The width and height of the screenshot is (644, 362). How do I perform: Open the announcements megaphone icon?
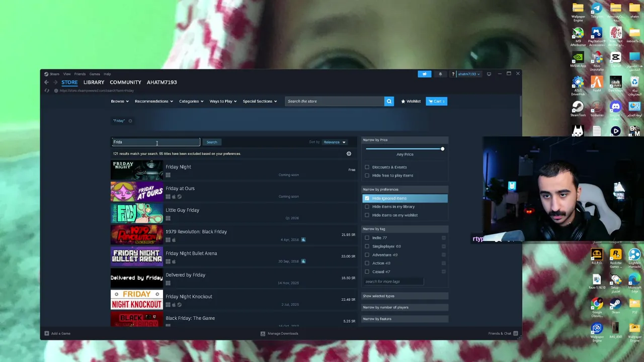click(x=424, y=74)
